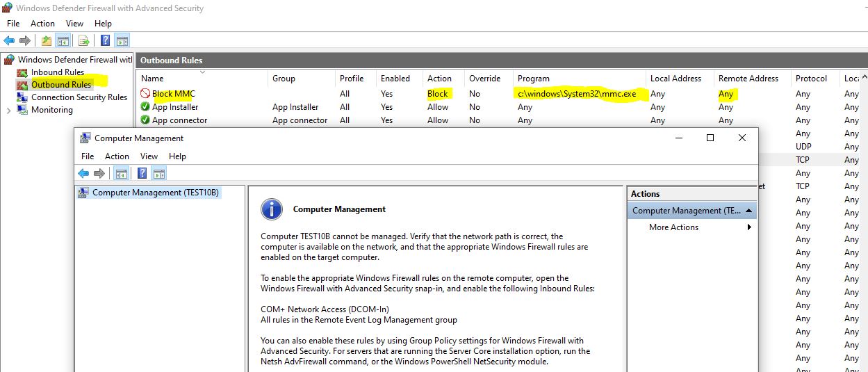
Task: Click Firewall window title bar icon
Action: [7, 8]
